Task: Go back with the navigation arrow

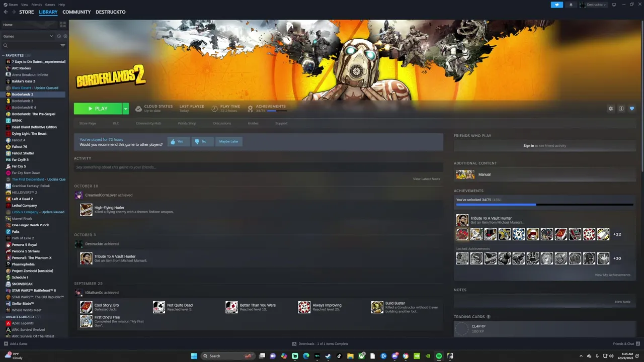Action: point(6,12)
